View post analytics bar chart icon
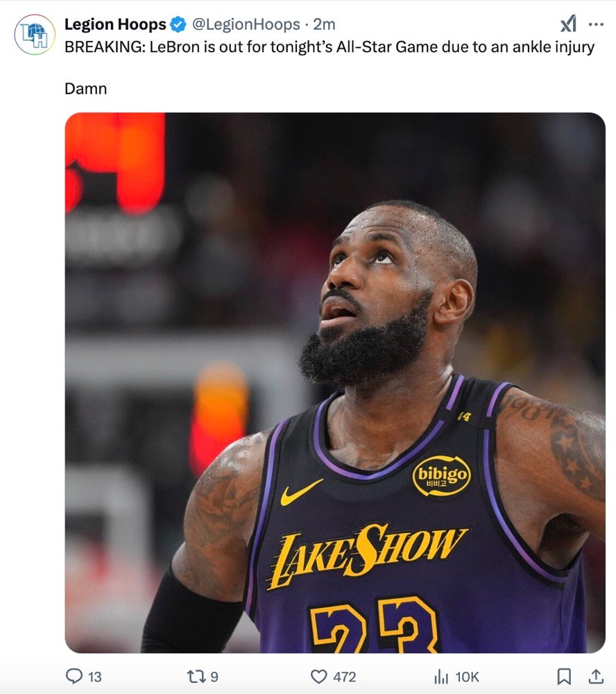This screenshot has width=616, height=694. (x=440, y=676)
